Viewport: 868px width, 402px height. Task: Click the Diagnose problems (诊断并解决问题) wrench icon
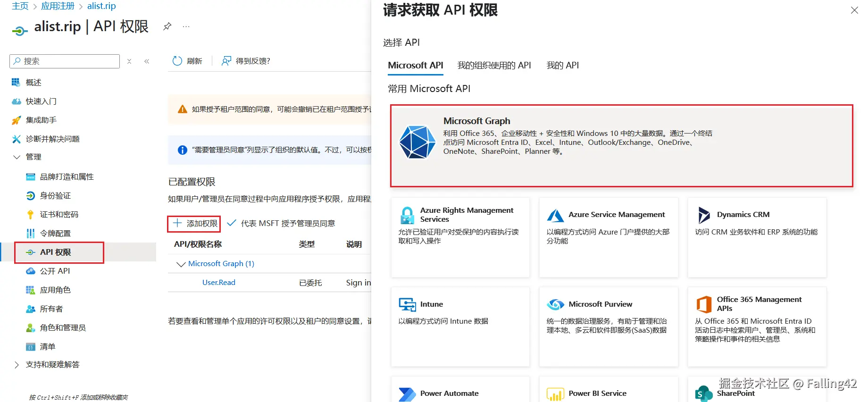[16, 139]
